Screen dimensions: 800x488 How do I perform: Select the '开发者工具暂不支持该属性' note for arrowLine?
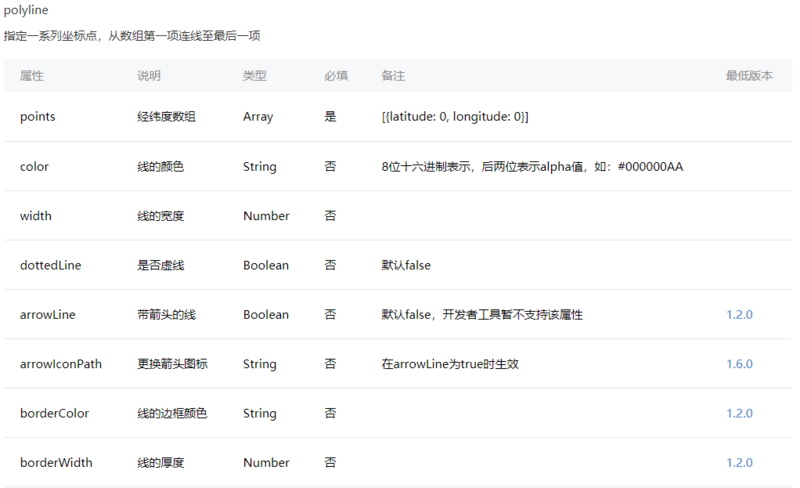coord(512,314)
